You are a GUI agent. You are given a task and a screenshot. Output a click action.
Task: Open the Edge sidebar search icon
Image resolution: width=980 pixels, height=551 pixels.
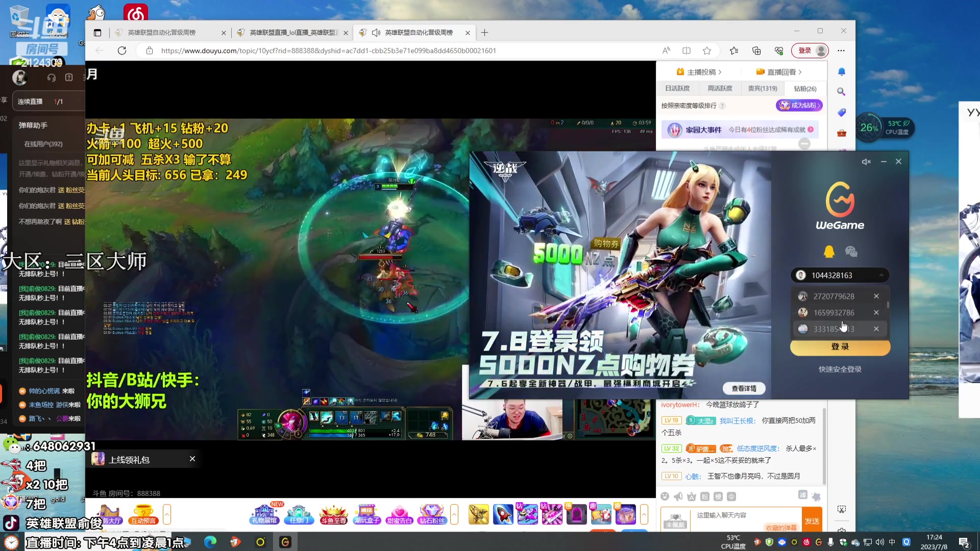coord(841,92)
